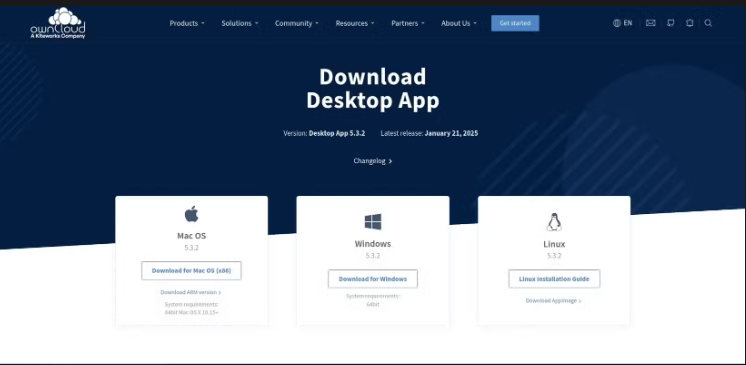Click the January 21, 2025 release date

[x=451, y=133]
